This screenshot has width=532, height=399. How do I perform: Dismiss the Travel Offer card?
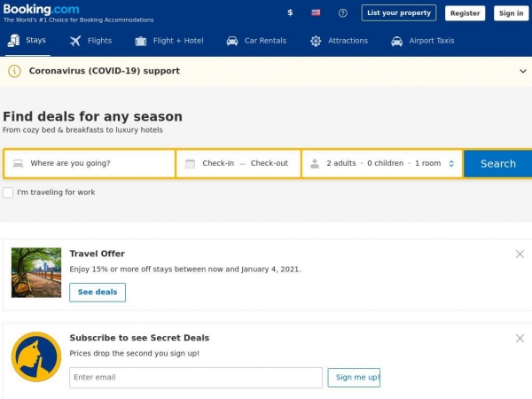point(520,254)
